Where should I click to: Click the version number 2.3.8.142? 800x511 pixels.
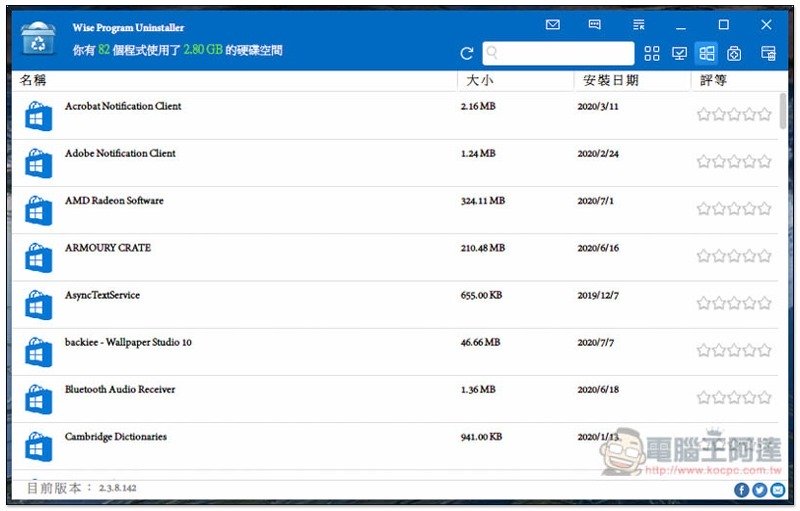(117, 488)
